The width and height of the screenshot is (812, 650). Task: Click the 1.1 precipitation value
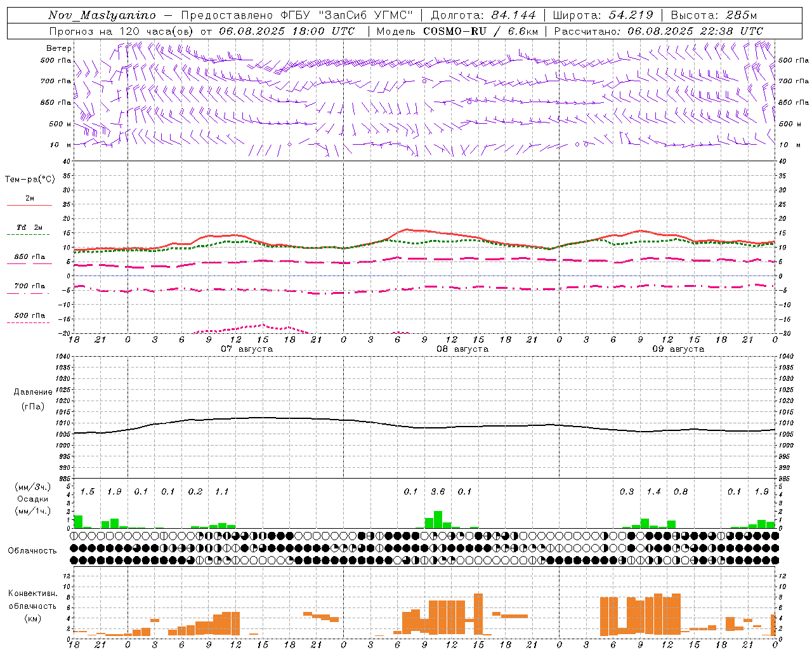point(221,491)
